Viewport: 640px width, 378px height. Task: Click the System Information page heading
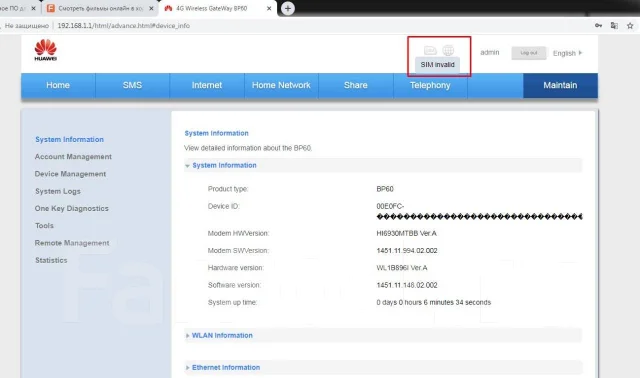click(x=216, y=133)
